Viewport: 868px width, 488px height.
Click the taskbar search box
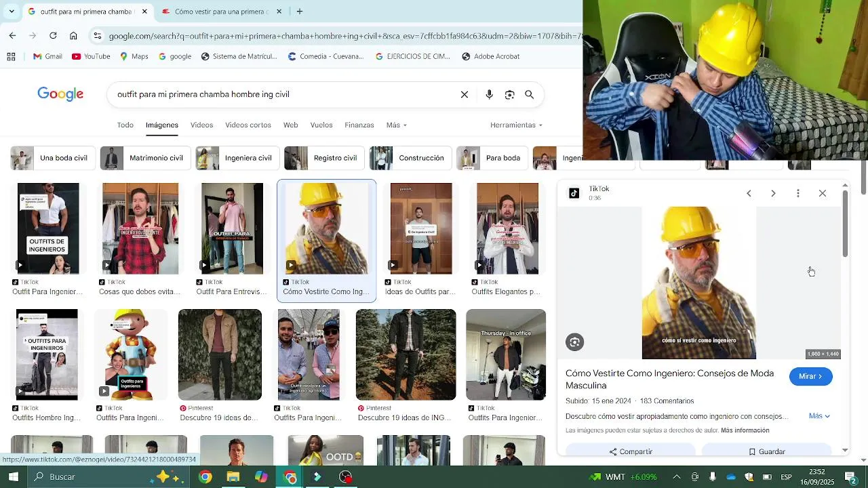pos(108,476)
